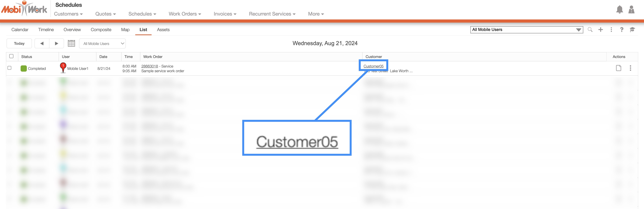
Task: Click the green Completed status swatch
Action: tap(24, 68)
